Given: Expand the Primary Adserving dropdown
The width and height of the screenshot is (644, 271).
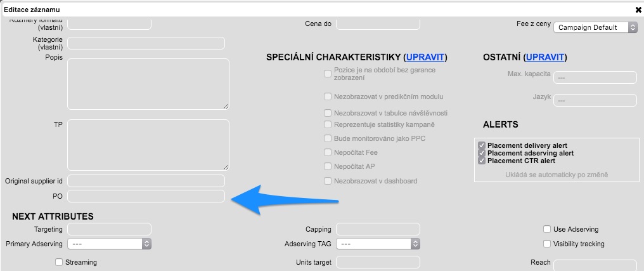Looking at the screenshot, I should pos(109,244).
